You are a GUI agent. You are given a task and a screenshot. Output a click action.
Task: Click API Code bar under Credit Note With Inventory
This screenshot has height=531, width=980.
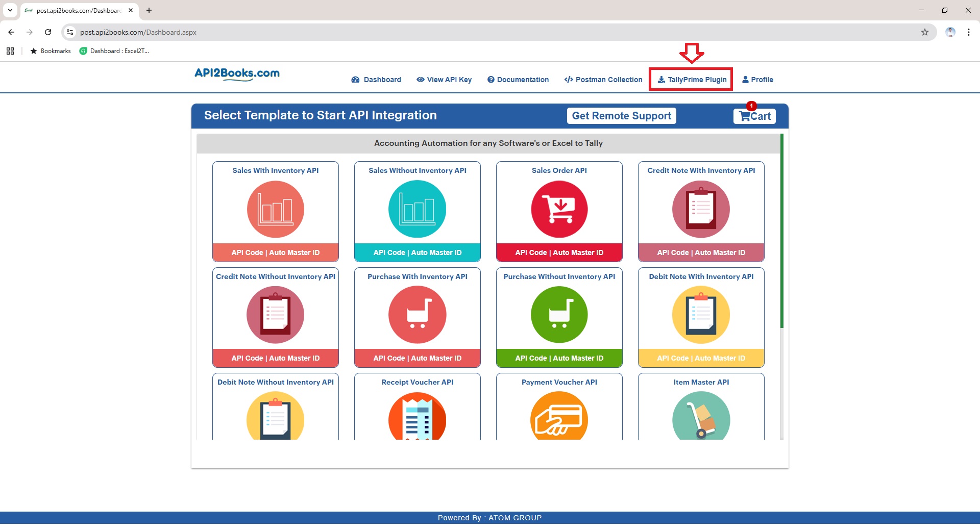coord(701,252)
